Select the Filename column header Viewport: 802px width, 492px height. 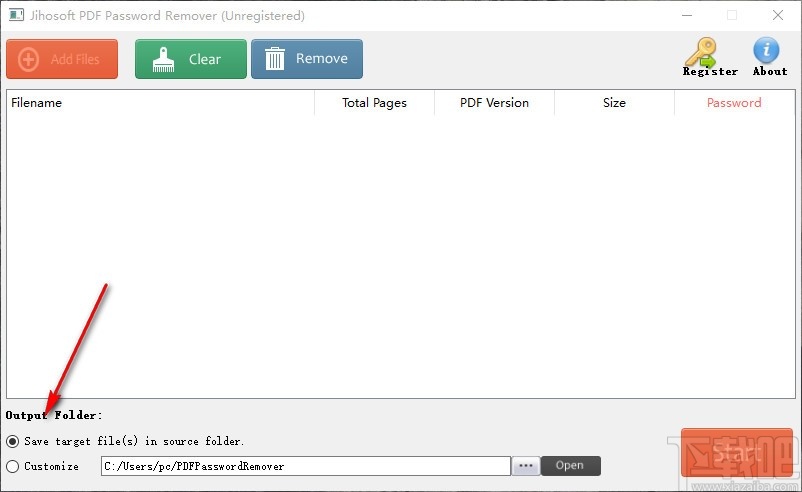(160, 103)
